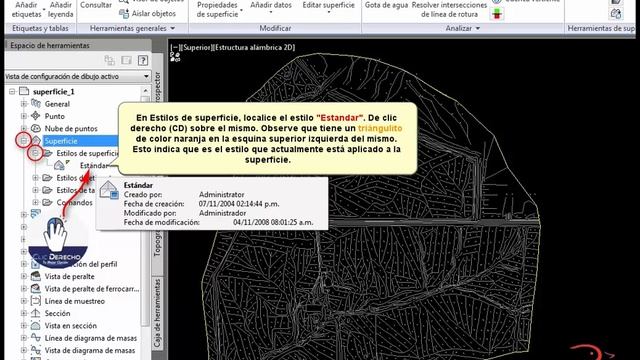Viewport: 640px width, 360px height.
Task: Click the Sección icon in tree
Action: point(36,313)
